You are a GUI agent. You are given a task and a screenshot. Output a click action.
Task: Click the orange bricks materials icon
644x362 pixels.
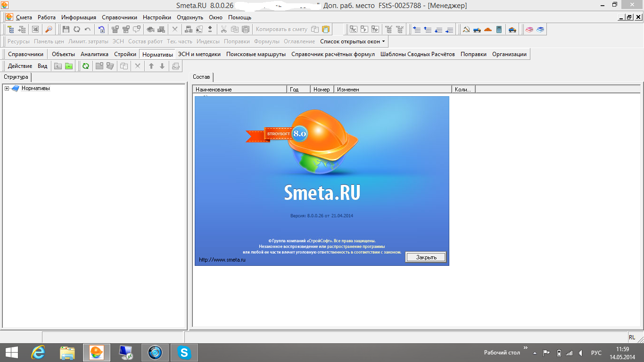point(488,29)
